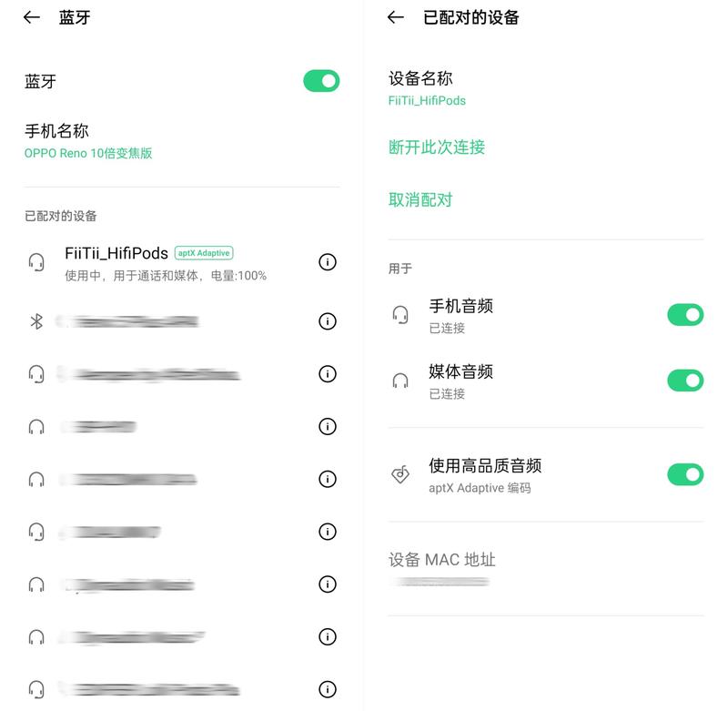This screenshot has width=728, height=711.
Task: Toggle 使用高品质音频 switch off
Action: 685,474
